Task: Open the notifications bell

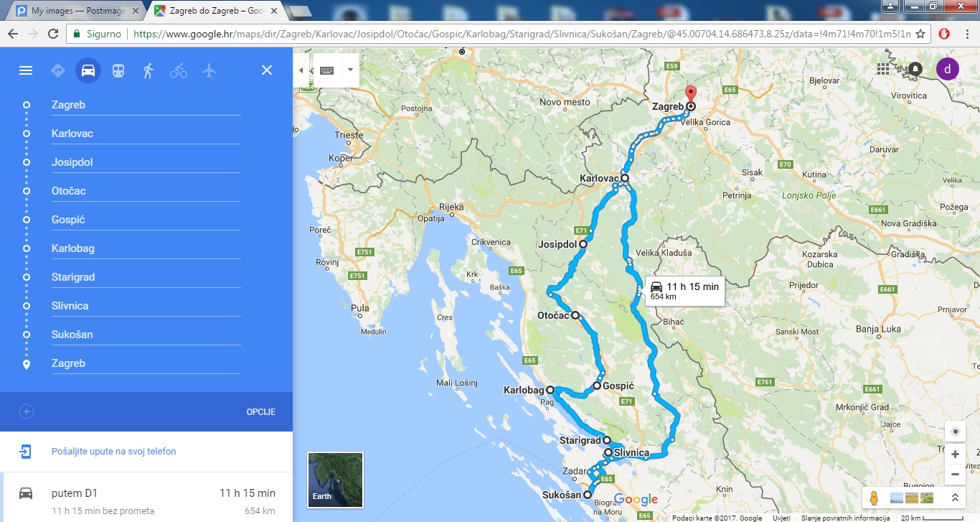Action: click(915, 69)
